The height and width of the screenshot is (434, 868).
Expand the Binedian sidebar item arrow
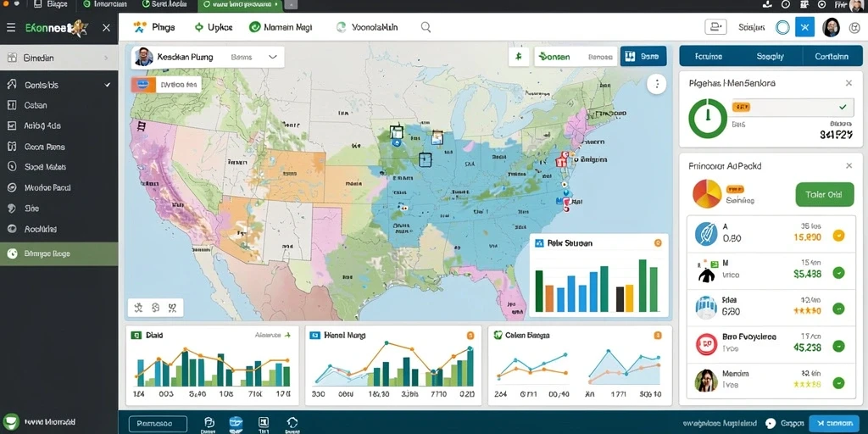pyautogui.click(x=106, y=58)
